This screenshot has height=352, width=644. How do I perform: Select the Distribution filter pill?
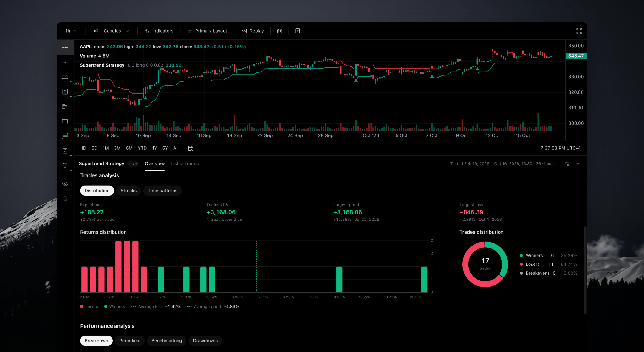tap(97, 191)
